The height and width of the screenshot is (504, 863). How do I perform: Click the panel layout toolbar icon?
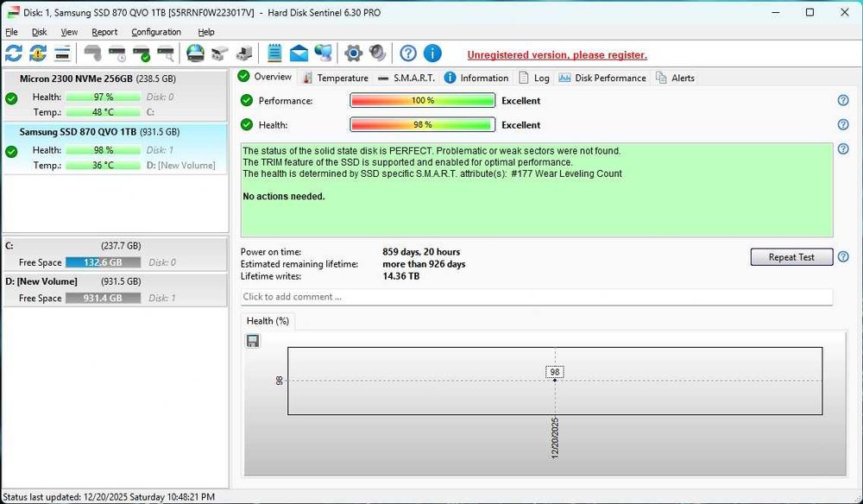tap(62, 54)
